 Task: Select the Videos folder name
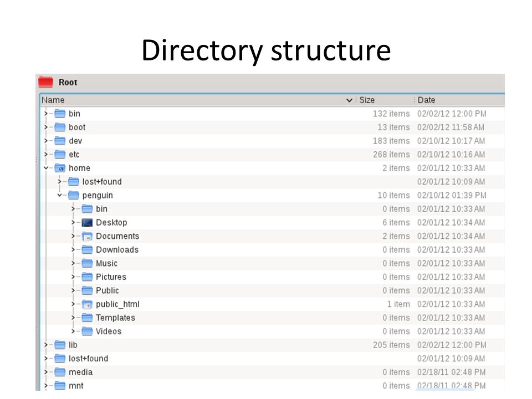(x=109, y=331)
